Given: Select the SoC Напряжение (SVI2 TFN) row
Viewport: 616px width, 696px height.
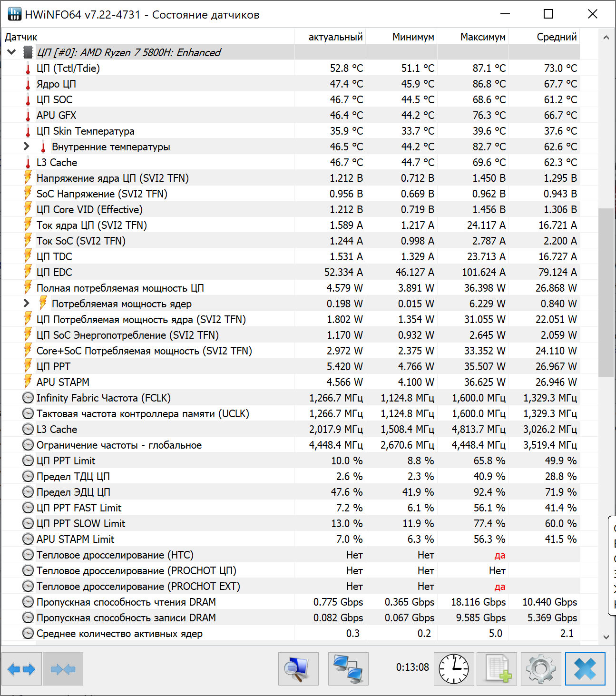Looking at the screenshot, I should tap(291, 194).
